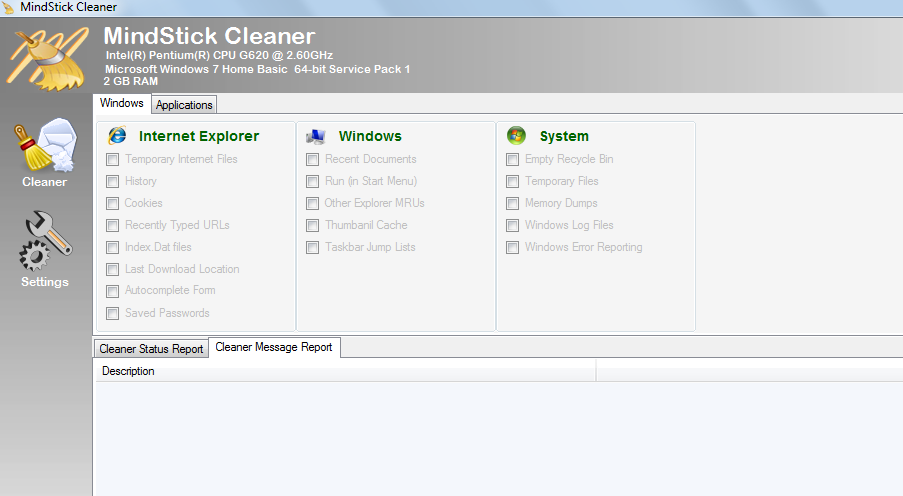Screen dimensions: 903x496
Task: Click the large MindStick Cleaner header title
Action: [x=210, y=36]
